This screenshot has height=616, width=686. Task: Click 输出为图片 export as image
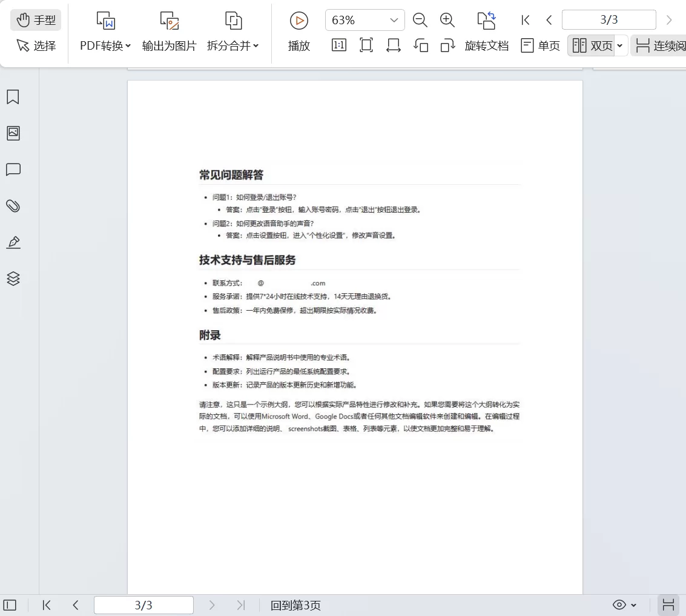[169, 45]
